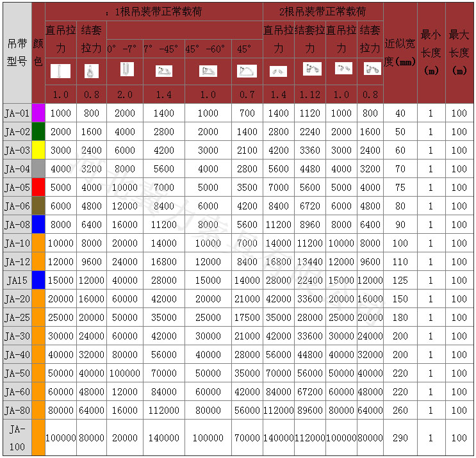Select the red color swatch for JA-05
The height and width of the screenshot is (458, 476).
pos(38,188)
